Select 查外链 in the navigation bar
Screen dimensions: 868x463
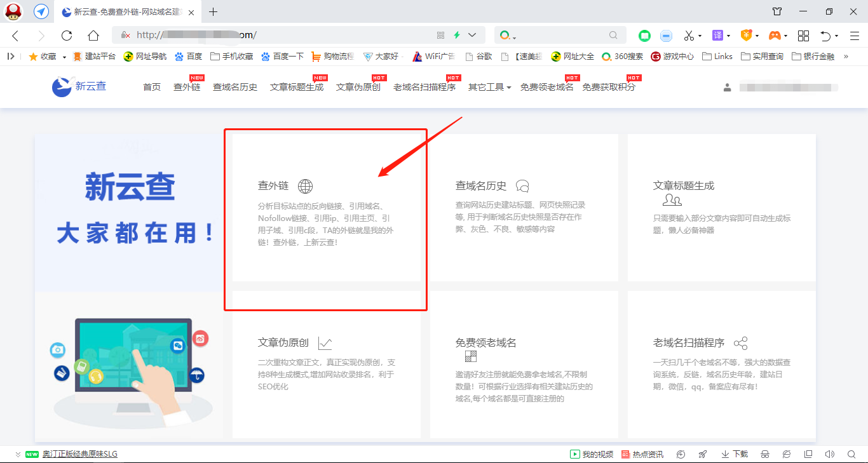click(187, 87)
